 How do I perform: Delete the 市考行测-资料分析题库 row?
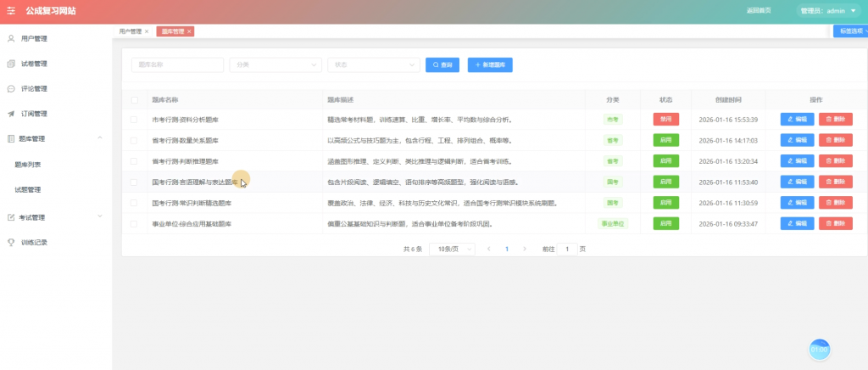pyautogui.click(x=835, y=119)
